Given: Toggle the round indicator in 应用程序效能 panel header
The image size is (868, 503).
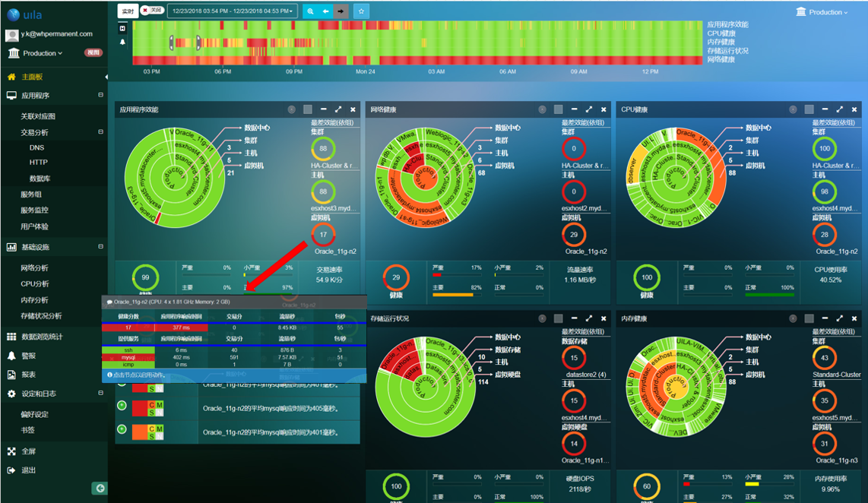Looking at the screenshot, I should point(291,110).
